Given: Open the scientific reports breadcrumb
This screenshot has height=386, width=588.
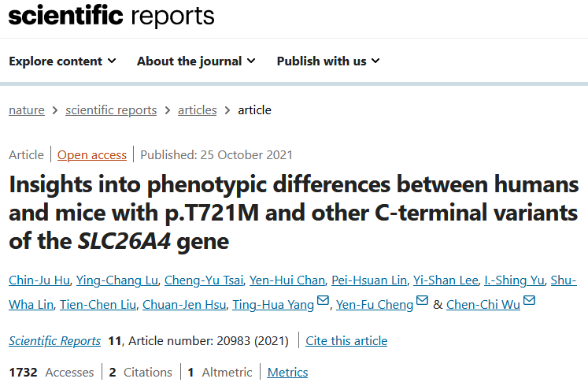Looking at the screenshot, I should tap(111, 110).
